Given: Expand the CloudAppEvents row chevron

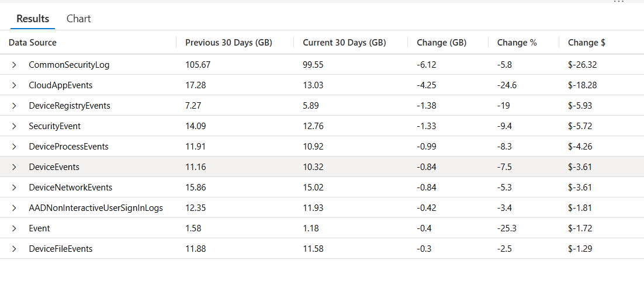Looking at the screenshot, I should [14, 85].
